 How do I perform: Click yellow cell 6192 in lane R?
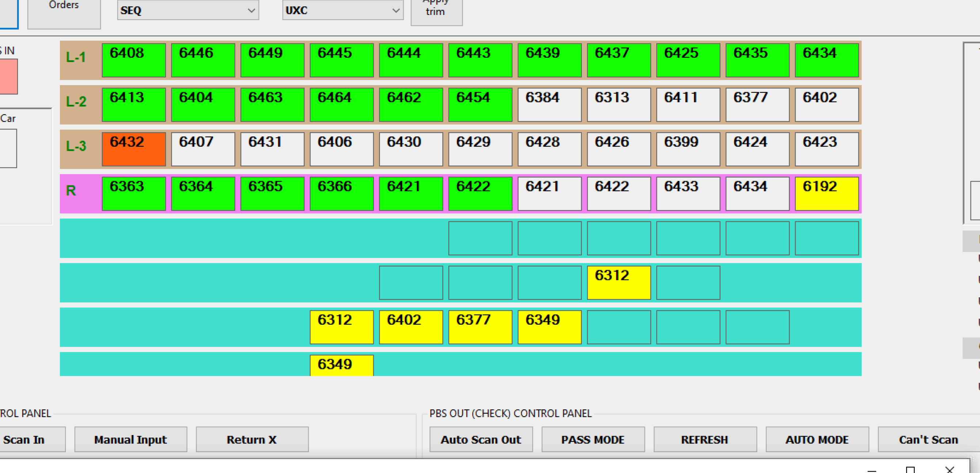click(x=826, y=194)
